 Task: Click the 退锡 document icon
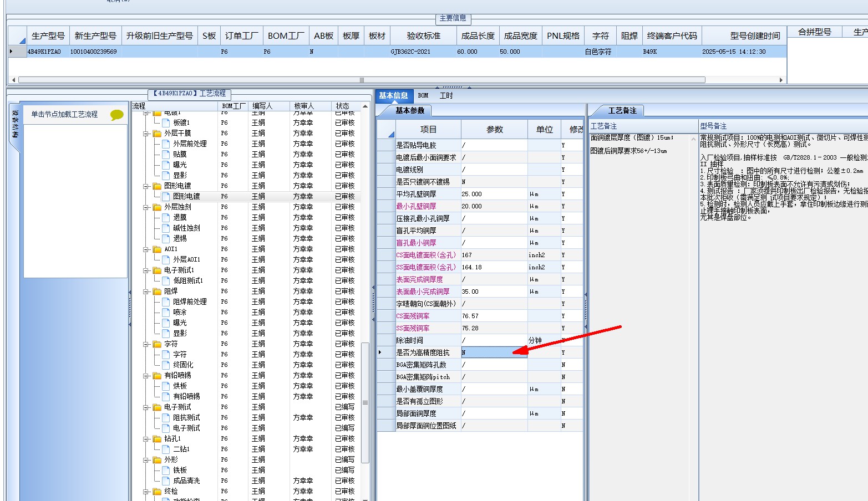click(166, 238)
